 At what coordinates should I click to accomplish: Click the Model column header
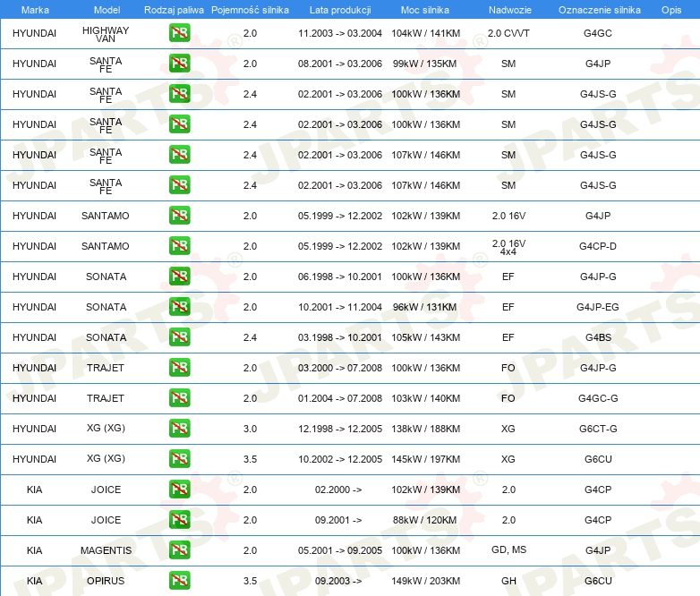click(107, 10)
